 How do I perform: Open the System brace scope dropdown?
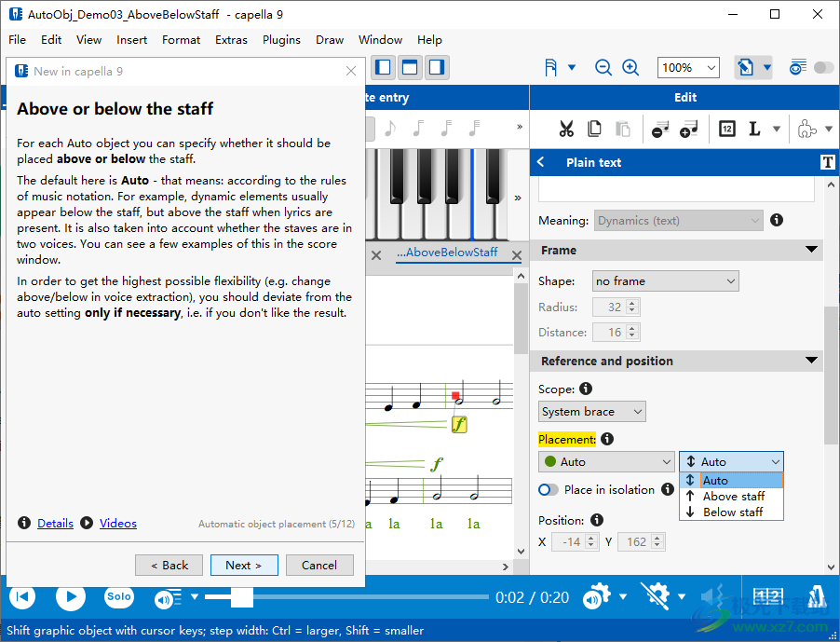pos(592,411)
